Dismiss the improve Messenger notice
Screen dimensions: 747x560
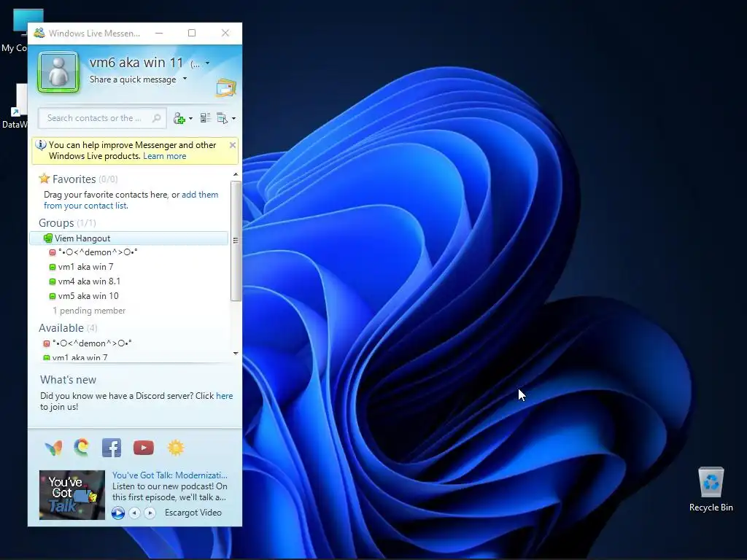pos(233,145)
